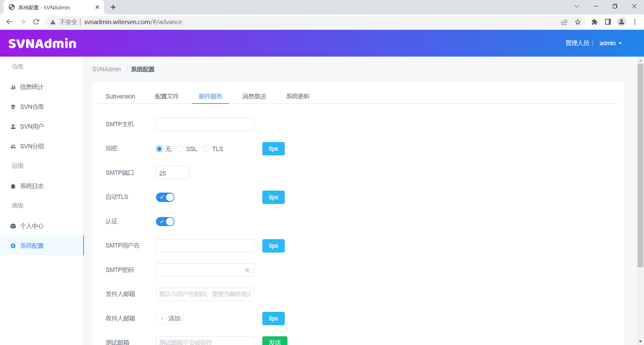Screen dimensions: 644x345
Task: Turn off the 认证 toggle
Action: coord(165,221)
